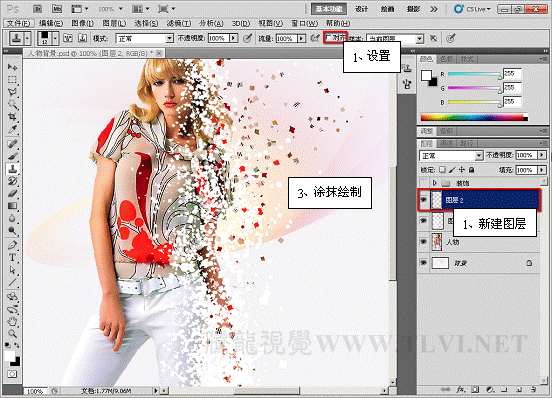Screen dimensions: 552x398
Task: Select the Move tool
Action: click(12, 67)
